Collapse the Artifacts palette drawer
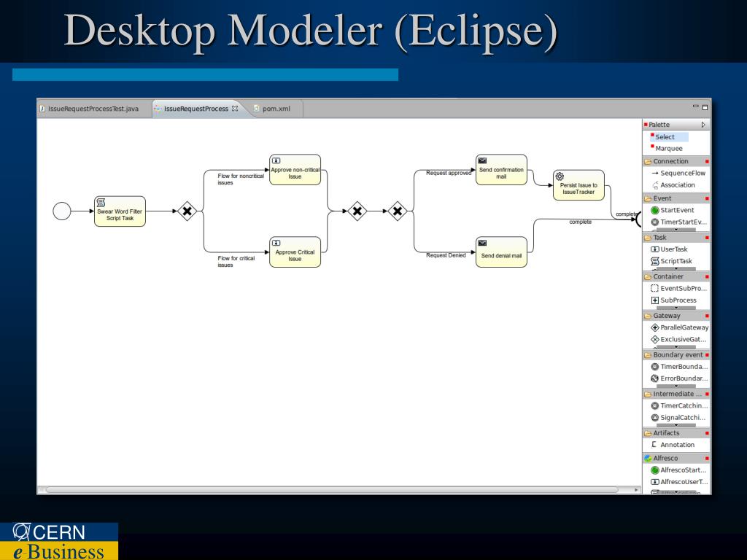This screenshot has height=560, width=747. [x=676, y=433]
